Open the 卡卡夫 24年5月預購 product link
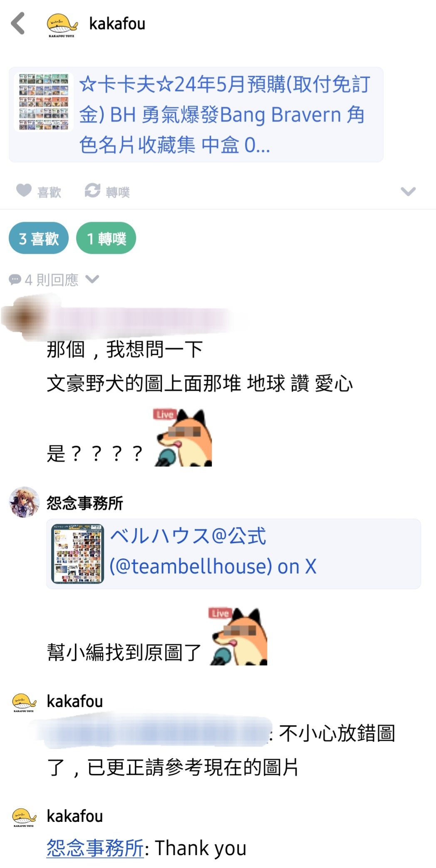This screenshot has height=868, width=436. click(225, 114)
